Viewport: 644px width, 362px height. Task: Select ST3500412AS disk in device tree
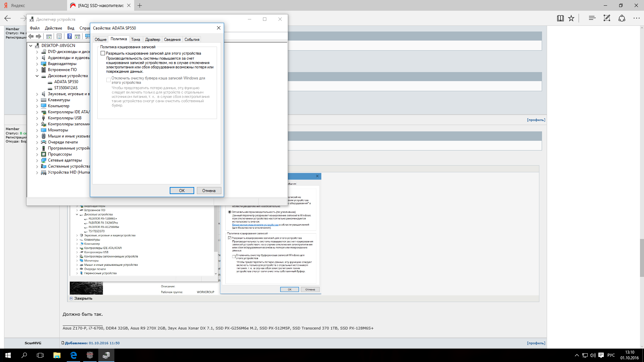pyautogui.click(x=66, y=88)
